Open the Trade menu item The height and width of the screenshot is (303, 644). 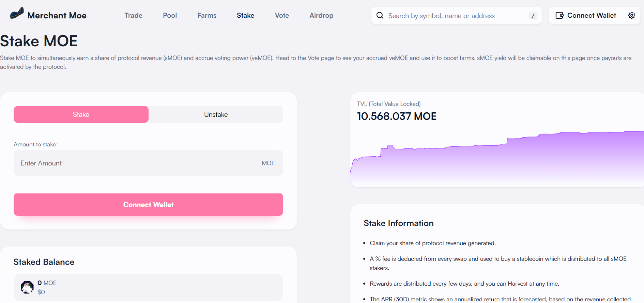133,15
